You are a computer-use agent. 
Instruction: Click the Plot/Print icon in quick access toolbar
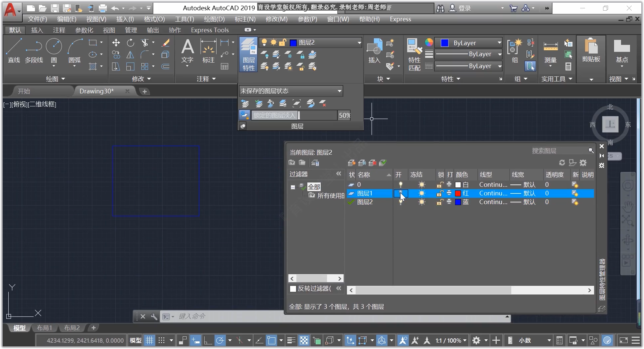click(x=103, y=8)
